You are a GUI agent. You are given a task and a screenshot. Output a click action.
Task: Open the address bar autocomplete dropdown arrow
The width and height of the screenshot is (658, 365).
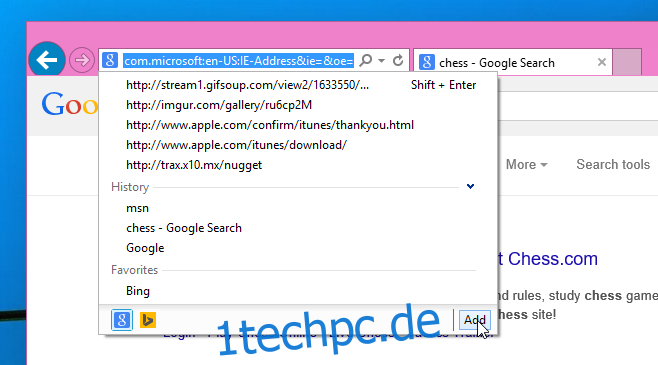(x=381, y=61)
